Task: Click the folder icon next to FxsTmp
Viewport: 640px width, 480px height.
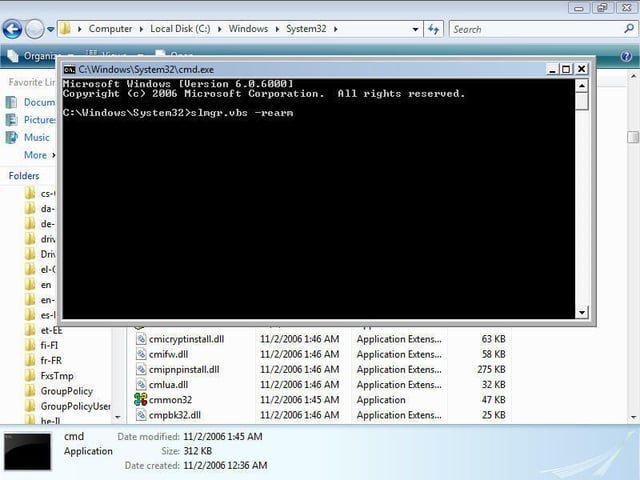Action: coord(30,376)
